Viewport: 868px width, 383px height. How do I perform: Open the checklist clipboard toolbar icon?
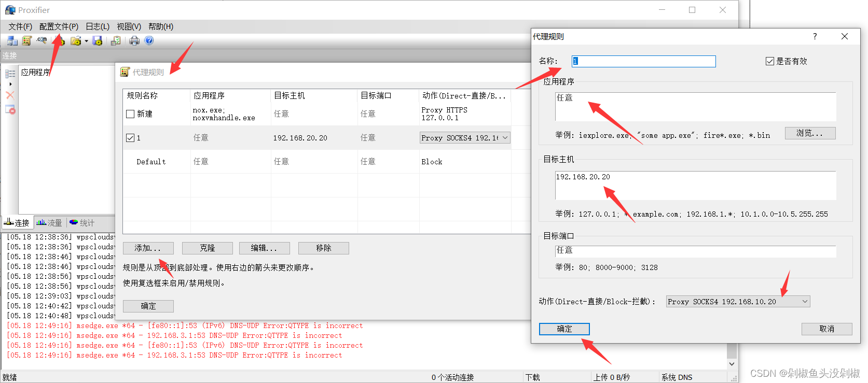click(116, 40)
